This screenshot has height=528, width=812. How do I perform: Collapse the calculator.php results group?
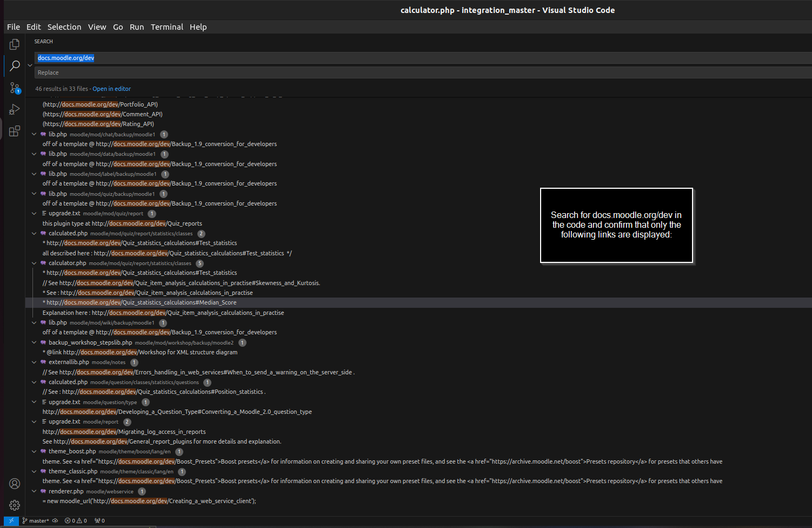point(34,263)
